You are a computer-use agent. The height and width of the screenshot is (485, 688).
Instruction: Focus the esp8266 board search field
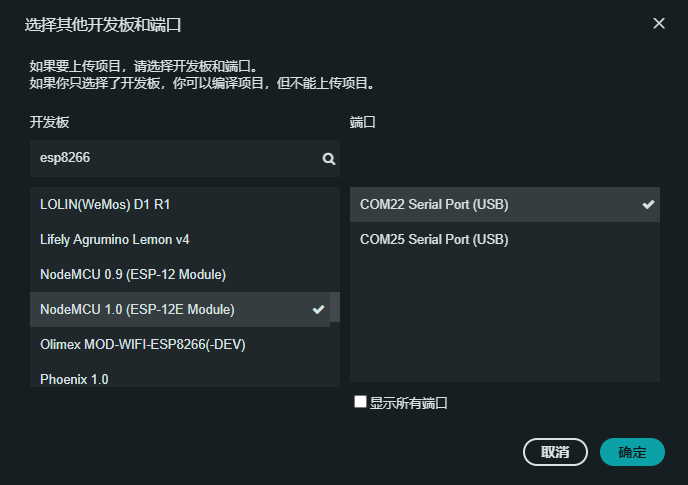(175, 158)
